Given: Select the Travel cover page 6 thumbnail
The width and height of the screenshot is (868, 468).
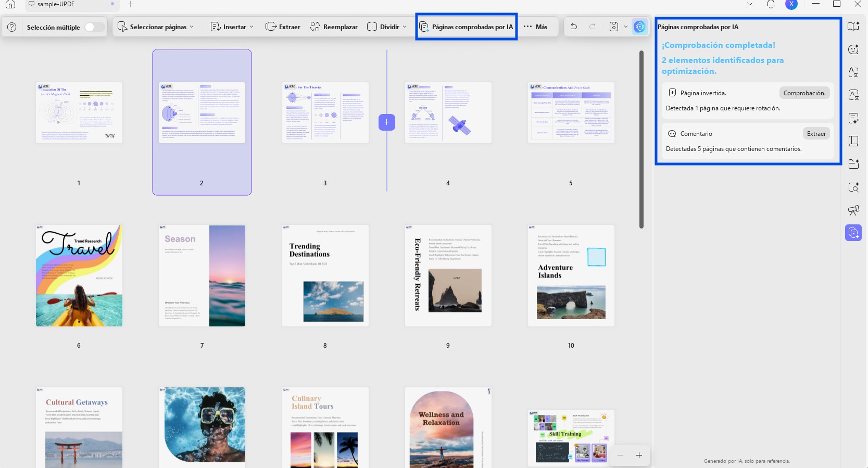Looking at the screenshot, I should click(79, 276).
